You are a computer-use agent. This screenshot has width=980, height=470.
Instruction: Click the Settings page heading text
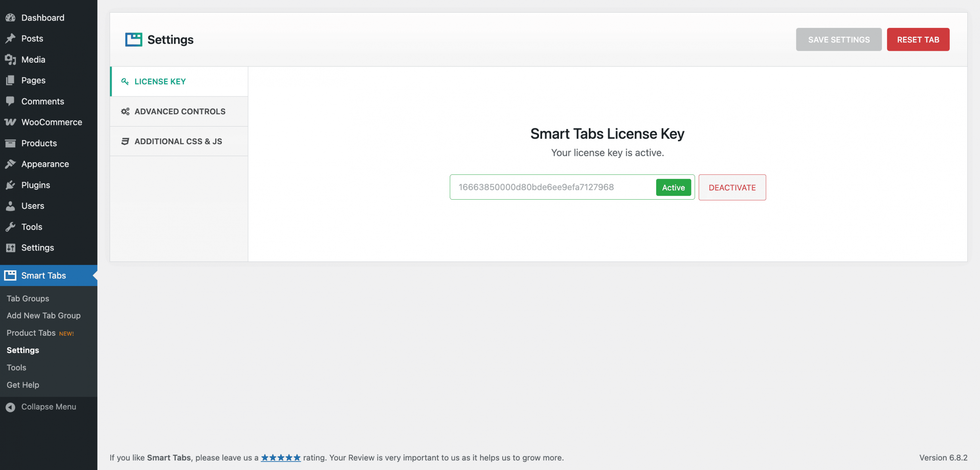coord(170,39)
